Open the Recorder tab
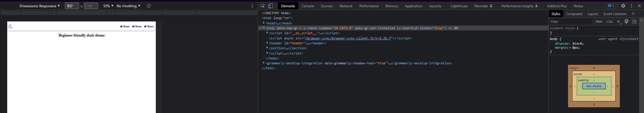Image resolution: width=644 pixels, height=113 pixels. tap(483, 6)
